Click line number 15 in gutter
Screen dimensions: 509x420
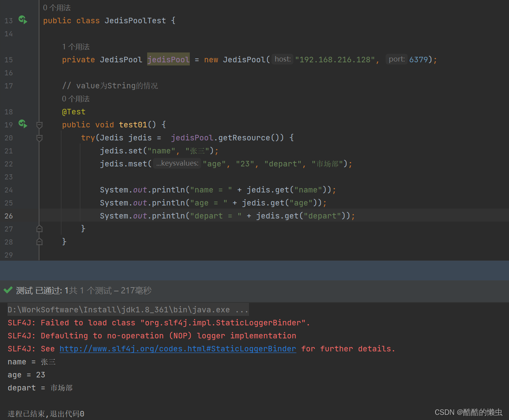click(9, 60)
